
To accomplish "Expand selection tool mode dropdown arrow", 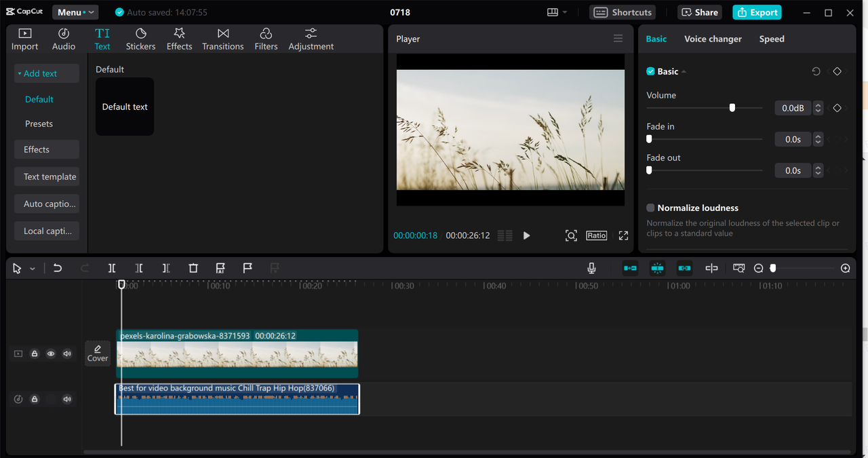I will click(32, 269).
